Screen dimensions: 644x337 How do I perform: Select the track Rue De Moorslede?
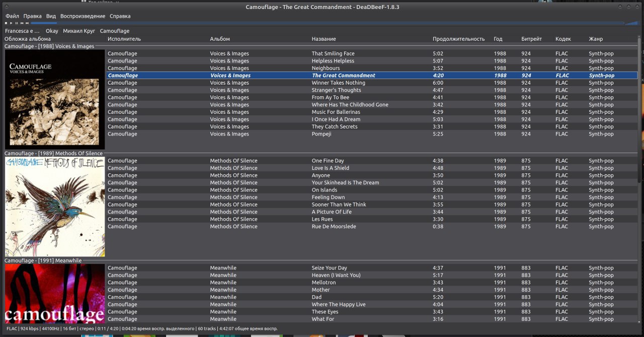click(372, 227)
